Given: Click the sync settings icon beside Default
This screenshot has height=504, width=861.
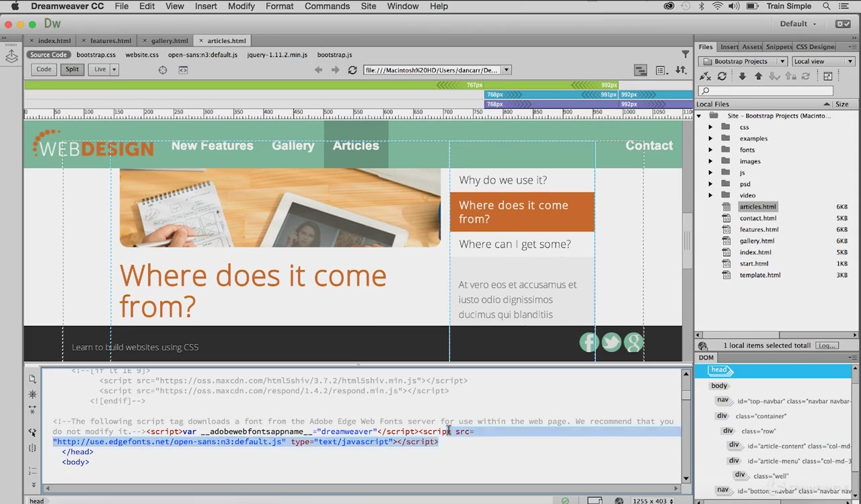Looking at the screenshot, I should tap(843, 24).
